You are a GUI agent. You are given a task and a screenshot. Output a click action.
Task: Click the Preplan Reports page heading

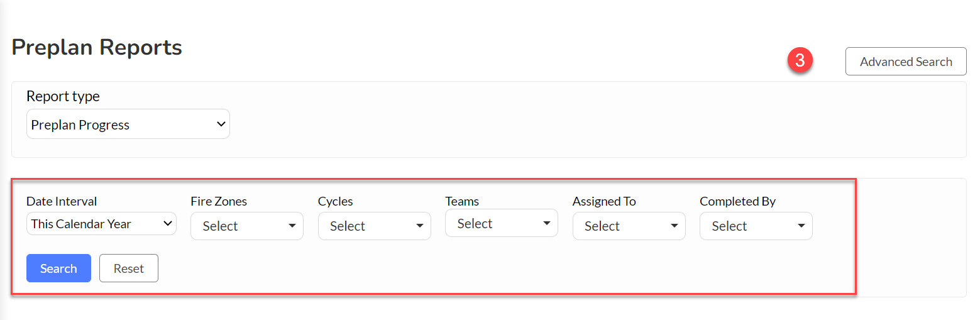97,47
